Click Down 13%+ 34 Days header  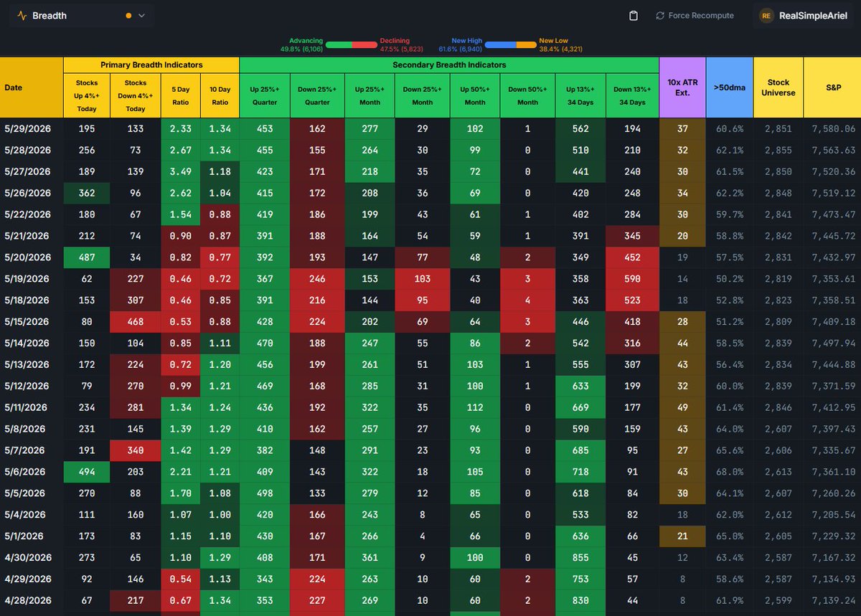pyautogui.click(x=632, y=96)
